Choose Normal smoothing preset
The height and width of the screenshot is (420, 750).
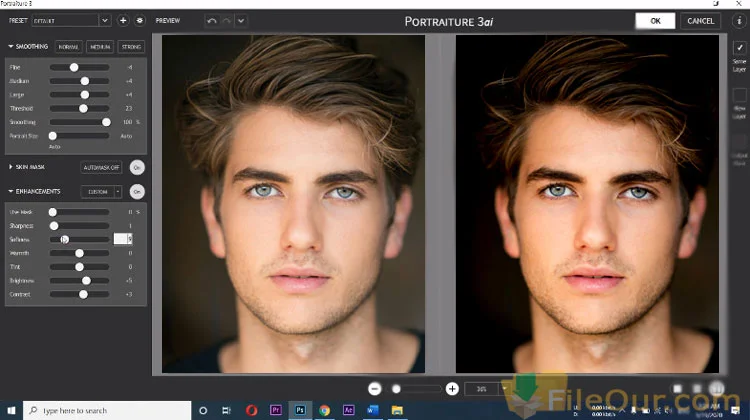(68, 47)
